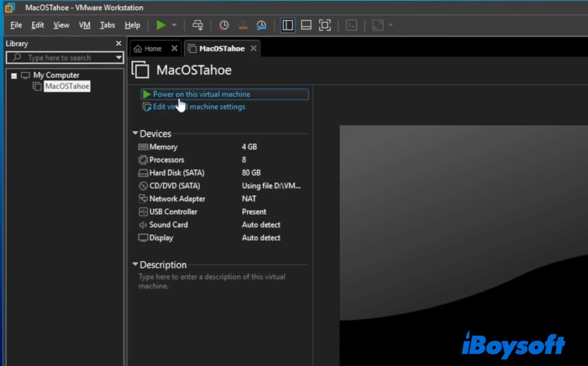The image size is (588, 366).
Task: Click the console view toolbar icon
Action: [x=351, y=25]
